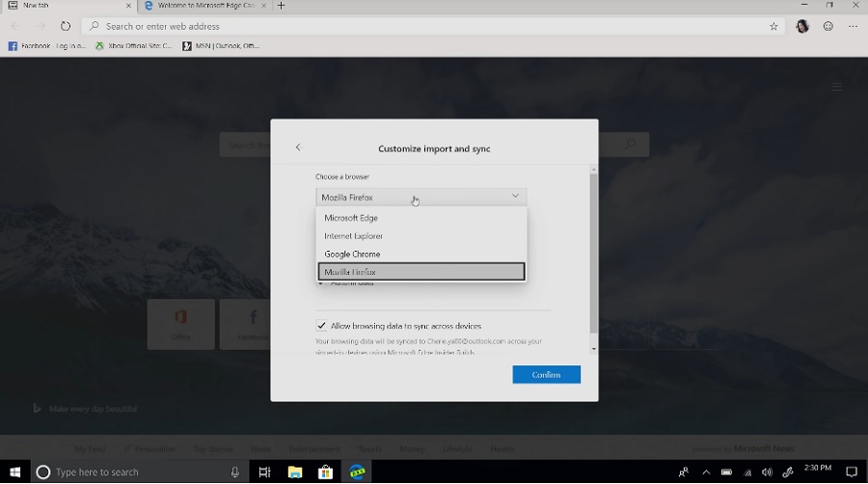Click the browser refresh icon
The image size is (868, 484).
pos(66,26)
